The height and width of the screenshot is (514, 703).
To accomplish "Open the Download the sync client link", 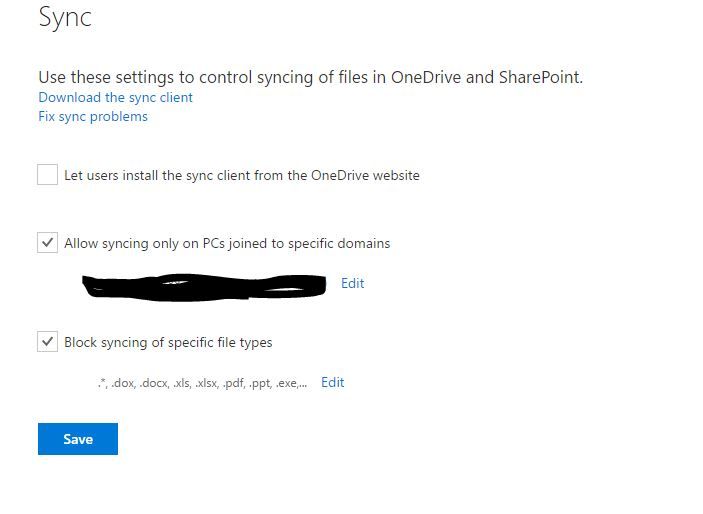I will [115, 97].
